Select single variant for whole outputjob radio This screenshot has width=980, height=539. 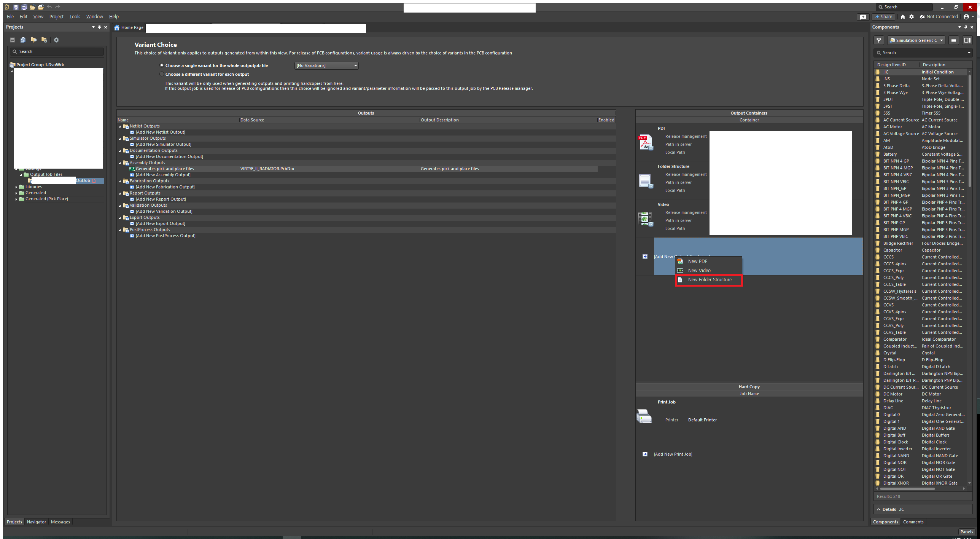click(x=162, y=65)
